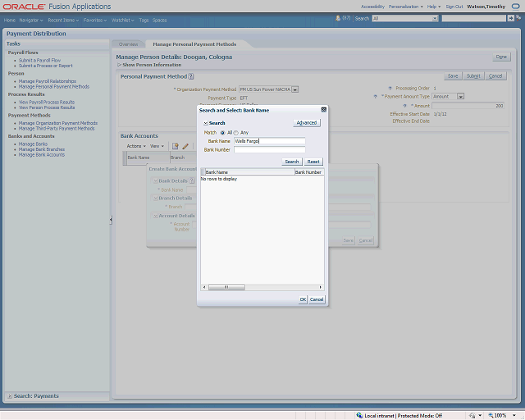Open Payment Amount Type dropdown
The height and width of the screenshot is (420, 525).
(461, 97)
